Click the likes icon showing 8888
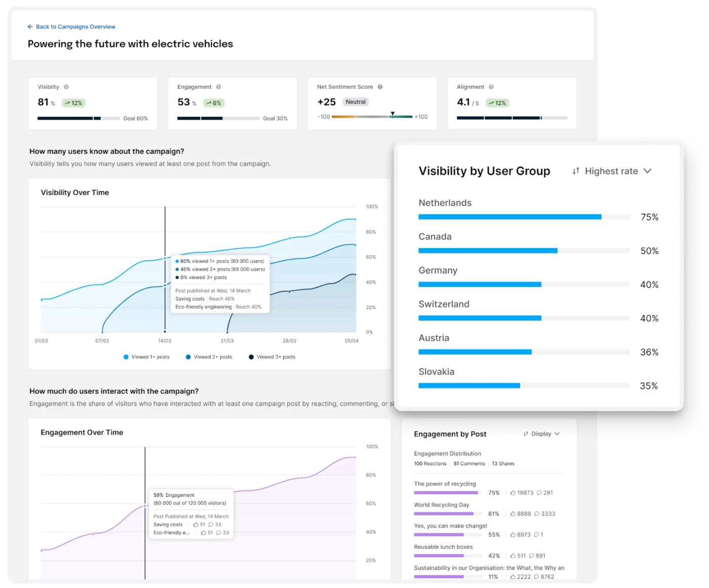 513,514
